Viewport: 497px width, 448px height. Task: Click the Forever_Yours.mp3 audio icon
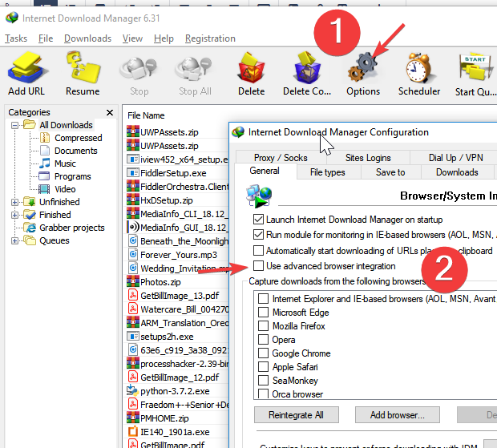coord(133,254)
